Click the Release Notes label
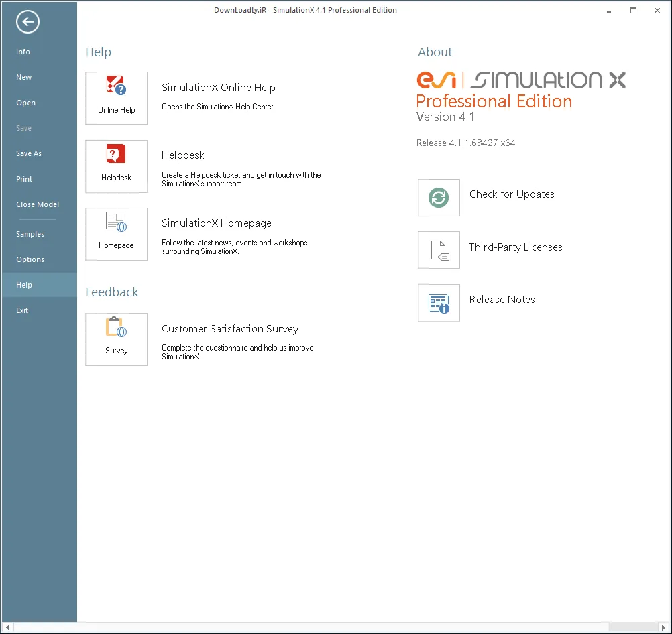This screenshot has height=634, width=672. click(x=502, y=300)
